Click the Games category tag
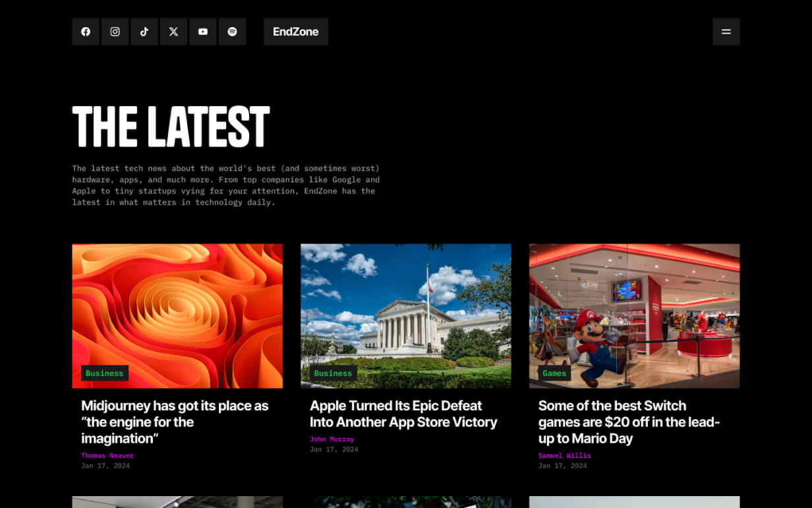Viewport: 812px width, 508px height. point(554,373)
